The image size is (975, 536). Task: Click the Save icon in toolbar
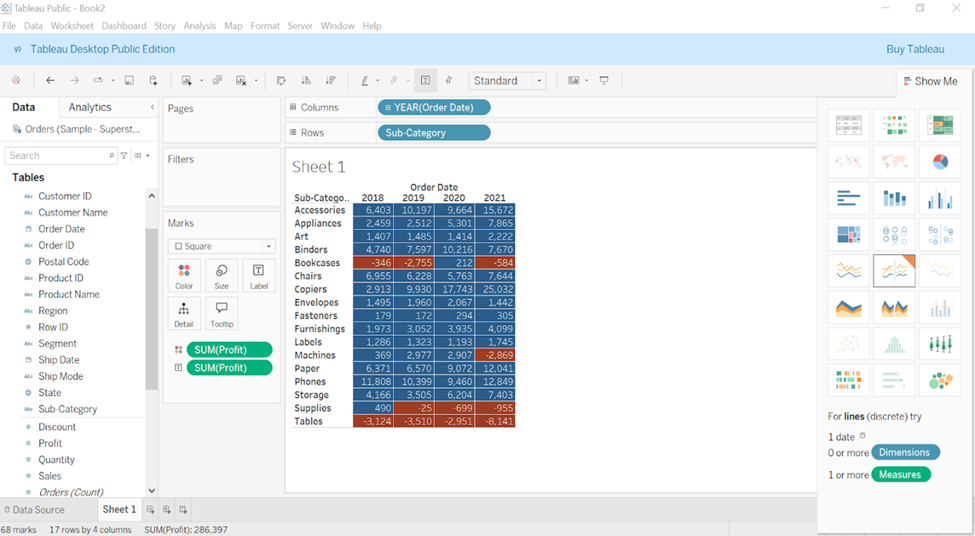coord(129,80)
